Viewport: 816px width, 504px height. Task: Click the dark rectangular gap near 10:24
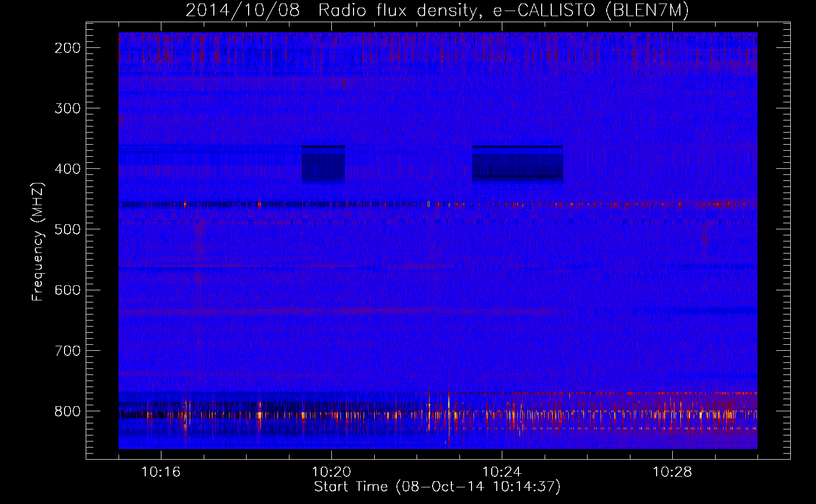pos(517,164)
